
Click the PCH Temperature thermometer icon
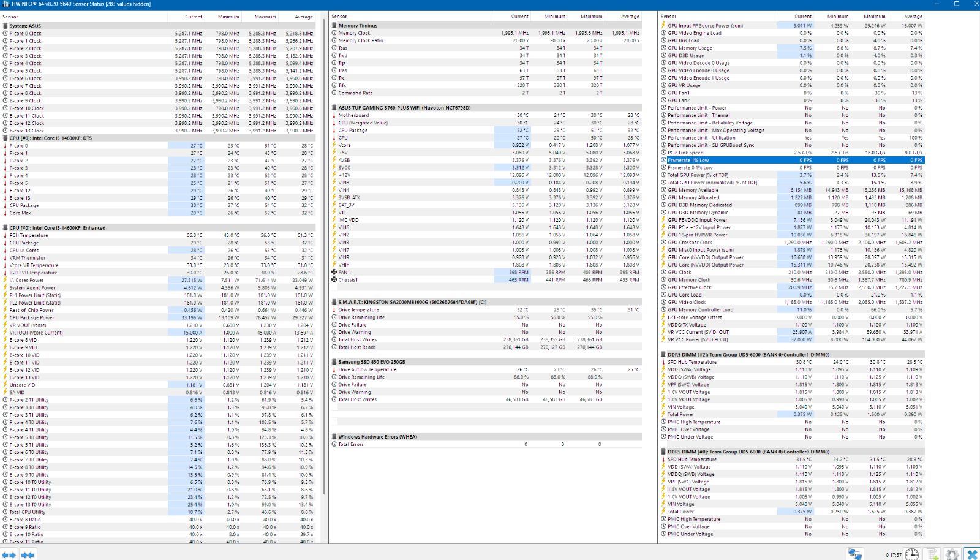point(6,235)
